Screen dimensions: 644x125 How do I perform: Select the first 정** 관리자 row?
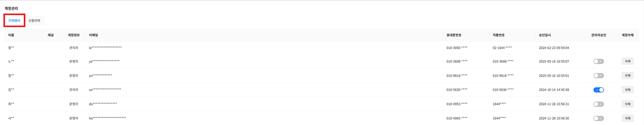(321, 48)
